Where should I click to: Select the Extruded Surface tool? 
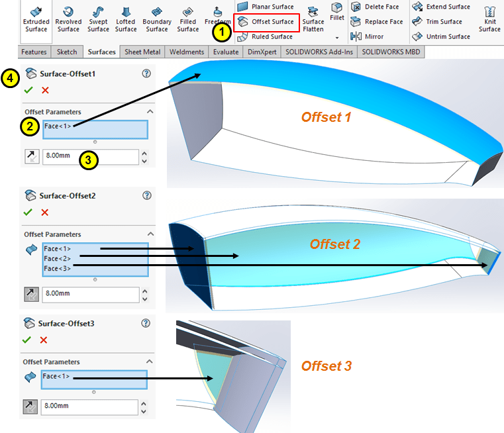pyautogui.click(x=36, y=18)
